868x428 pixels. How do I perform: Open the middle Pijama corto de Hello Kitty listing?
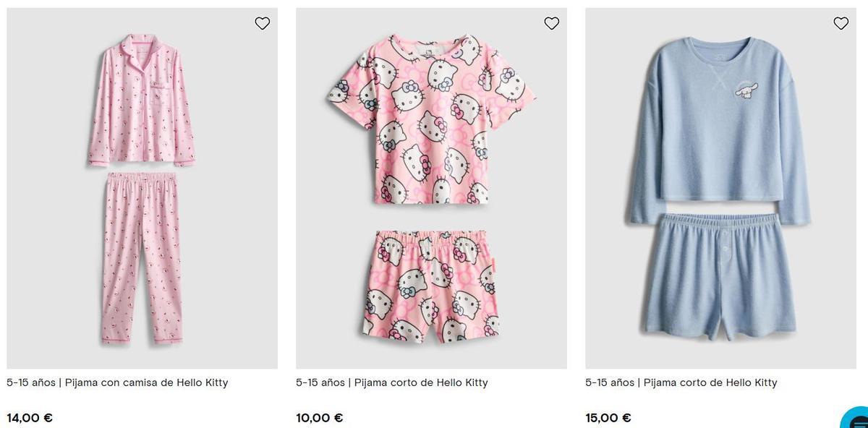(x=391, y=381)
